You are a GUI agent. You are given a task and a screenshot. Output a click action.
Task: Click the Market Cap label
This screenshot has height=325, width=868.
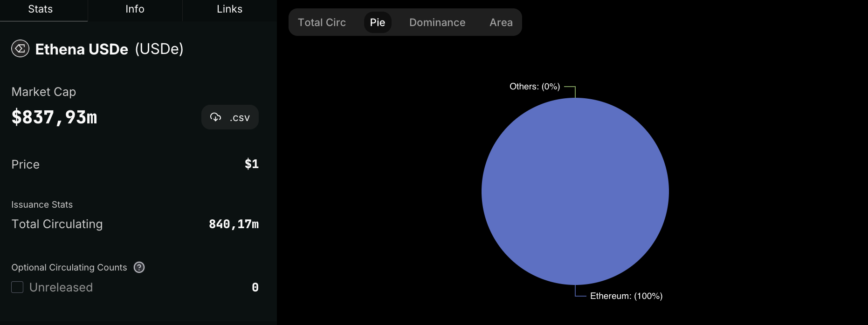[x=44, y=92]
